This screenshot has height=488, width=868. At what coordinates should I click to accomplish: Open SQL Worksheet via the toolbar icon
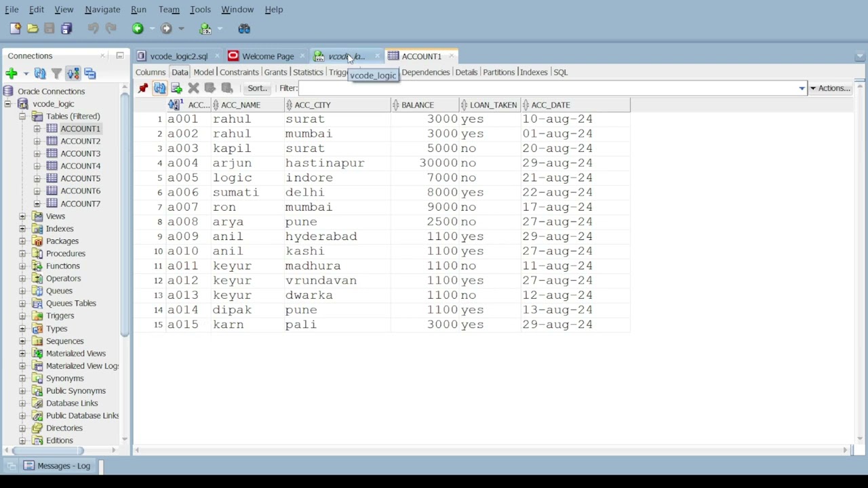point(205,28)
